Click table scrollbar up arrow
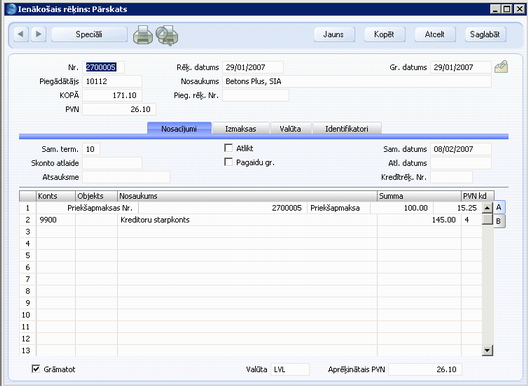Screen dimensions: 528x386 point(487,208)
